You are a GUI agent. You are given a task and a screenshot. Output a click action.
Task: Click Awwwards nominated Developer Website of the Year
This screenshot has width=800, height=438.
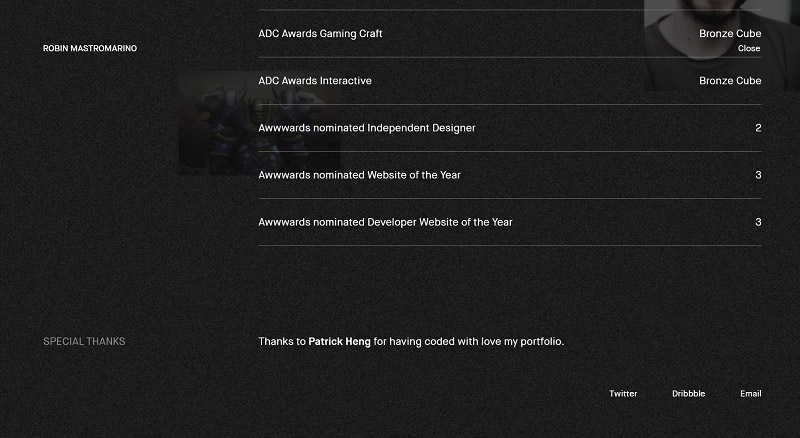(385, 222)
